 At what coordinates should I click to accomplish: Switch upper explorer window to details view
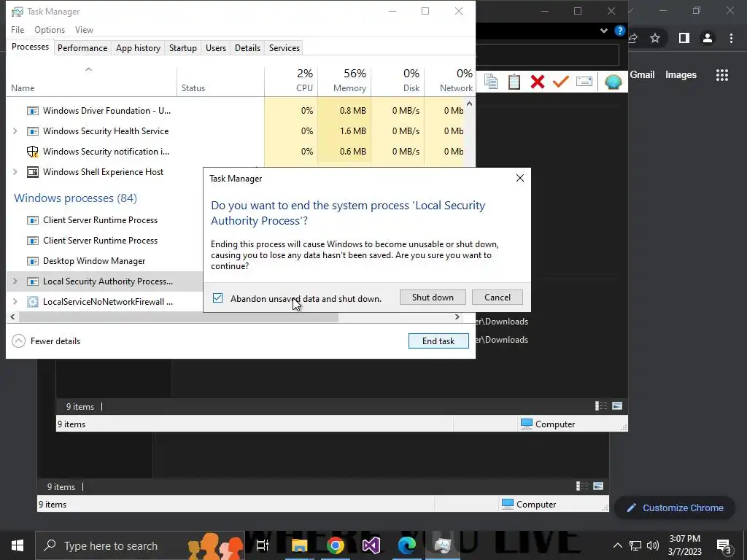601,405
